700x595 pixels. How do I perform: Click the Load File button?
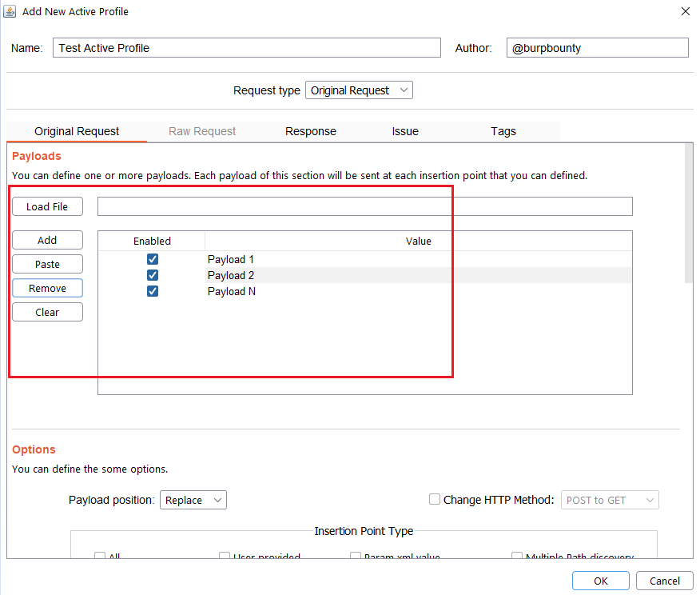pyautogui.click(x=47, y=206)
